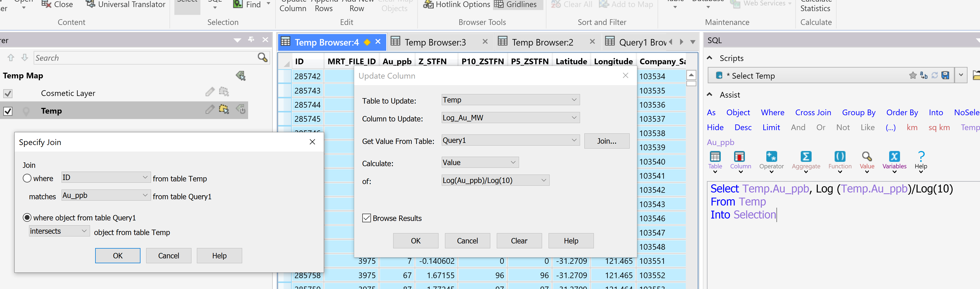Click the move-up arrow in Explorer
Image resolution: width=980 pixels, height=289 pixels.
(x=11, y=57)
